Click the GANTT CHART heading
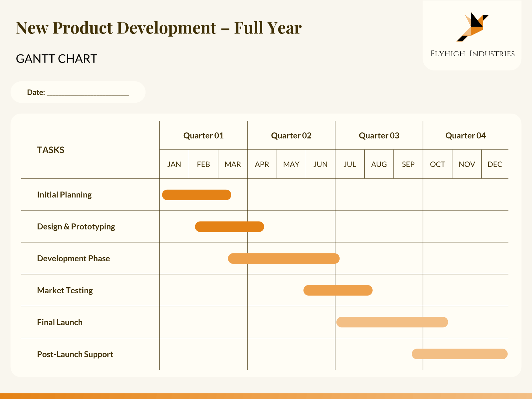Viewport: 532px width, 399px height. [x=57, y=59]
